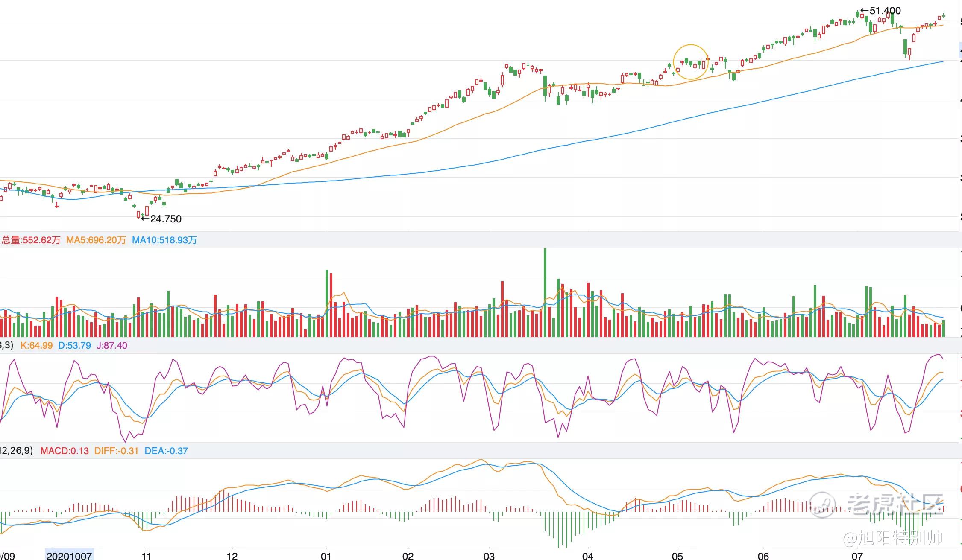This screenshot has width=962, height=560.
Task: Click the DIFF:-0.31 indicator label
Action: pos(116,451)
